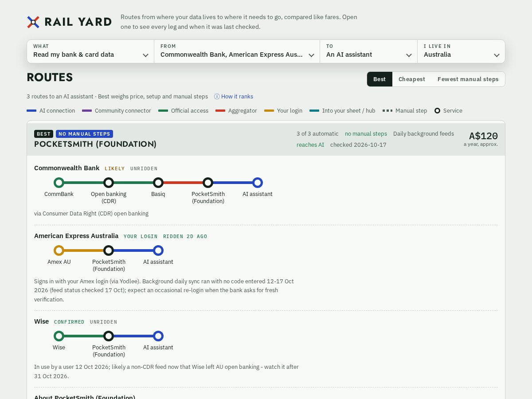Click the 'reaches AI' status text
Viewport: 532px width, 399px height.
(x=310, y=145)
